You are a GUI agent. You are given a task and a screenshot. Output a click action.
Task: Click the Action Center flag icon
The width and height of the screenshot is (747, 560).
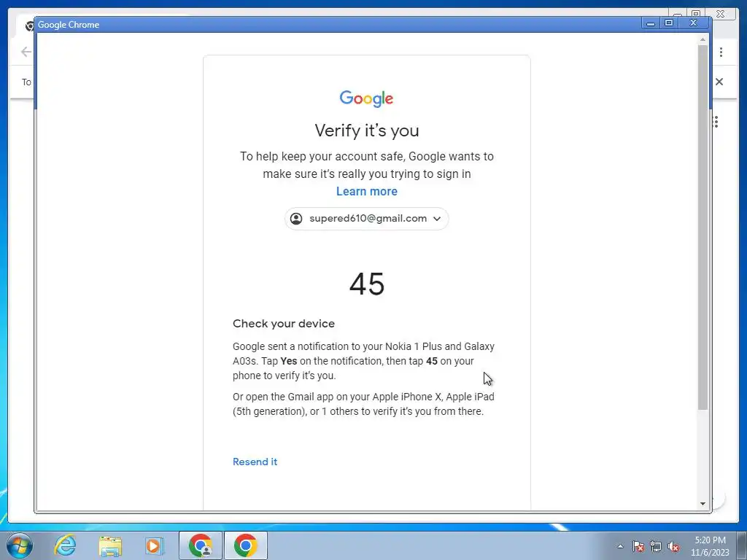(638, 546)
